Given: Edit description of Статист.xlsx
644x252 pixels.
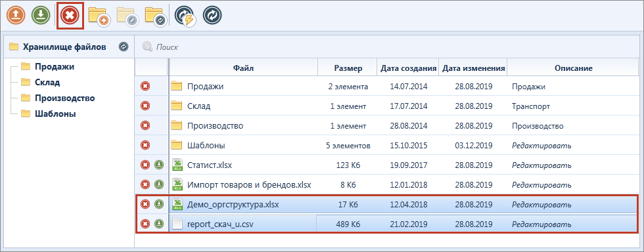Looking at the screenshot, I should click(541, 165).
